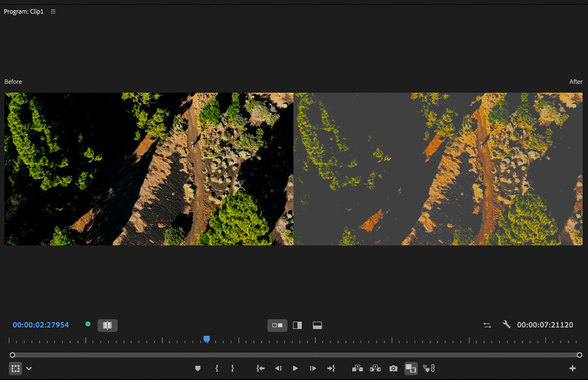Enable the side-by-side comparison layout

[277, 325]
